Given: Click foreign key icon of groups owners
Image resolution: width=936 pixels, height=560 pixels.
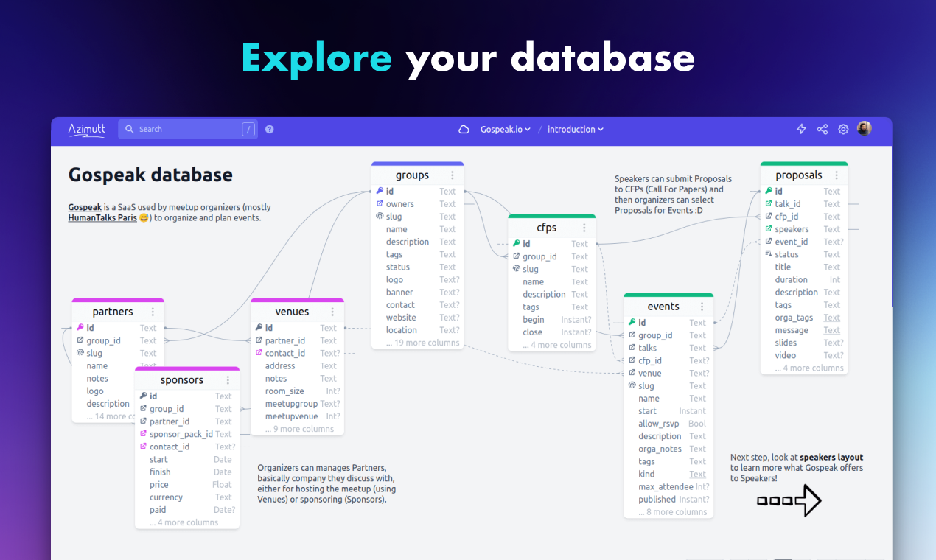Looking at the screenshot, I should pyautogui.click(x=380, y=203).
